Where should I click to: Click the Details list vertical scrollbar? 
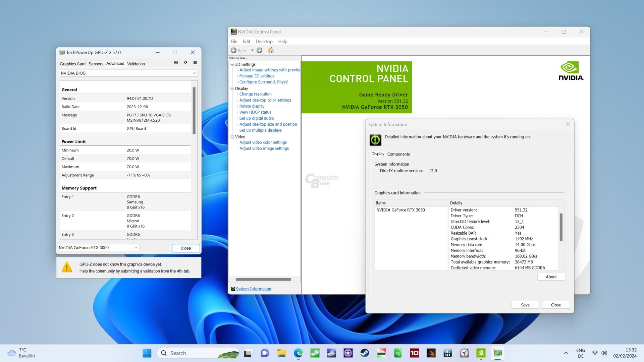pos(561,227)
